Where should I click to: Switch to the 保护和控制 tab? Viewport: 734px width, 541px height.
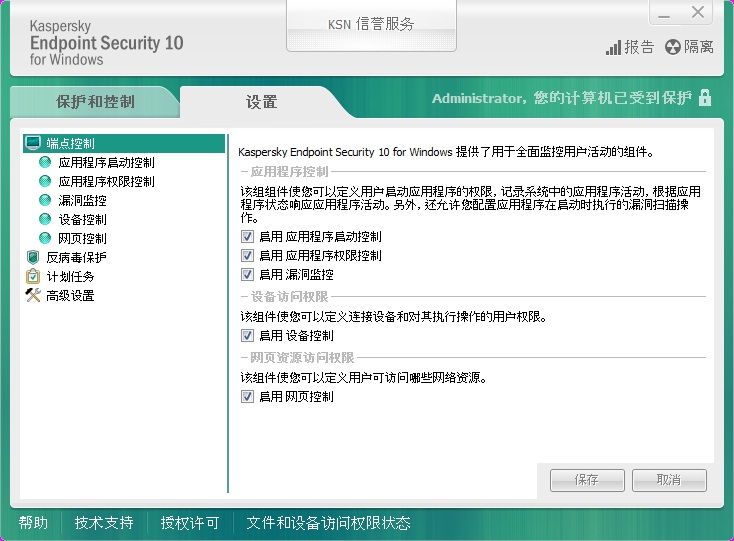point(95,101)
